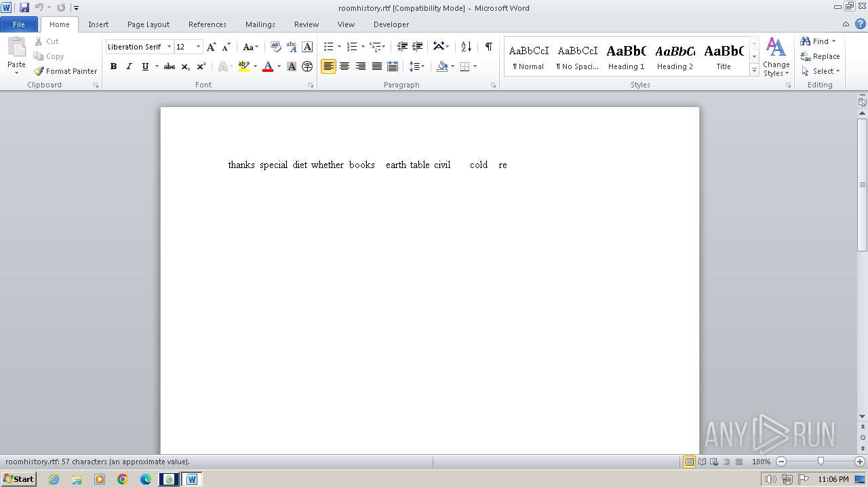This screenshot has height=488, width=868.
Task: Click the Sort icon
Action: tap(466, 47)
